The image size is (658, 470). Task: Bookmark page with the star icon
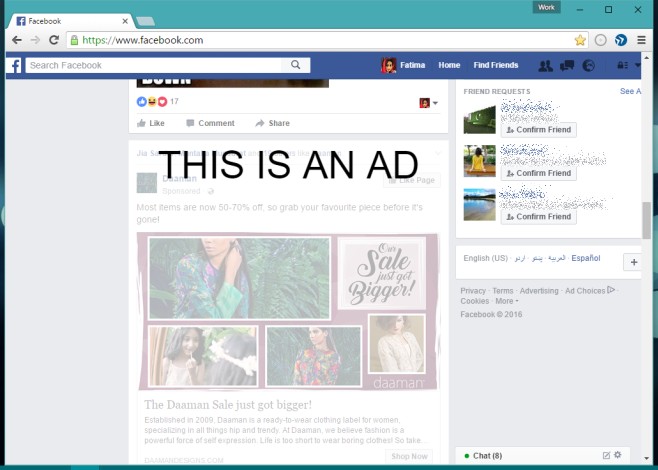click(580, 40)
